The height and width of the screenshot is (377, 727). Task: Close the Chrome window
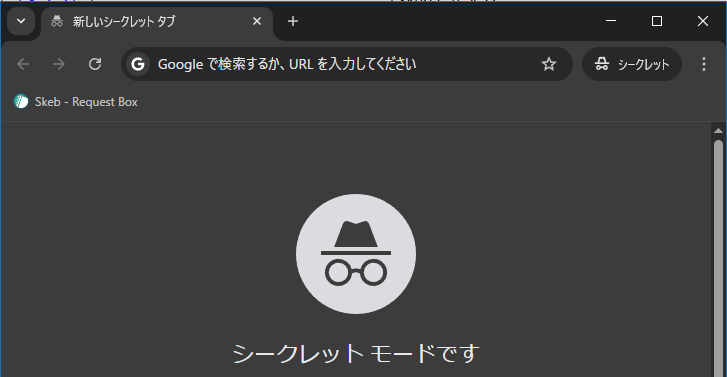(x=703, y=21)
